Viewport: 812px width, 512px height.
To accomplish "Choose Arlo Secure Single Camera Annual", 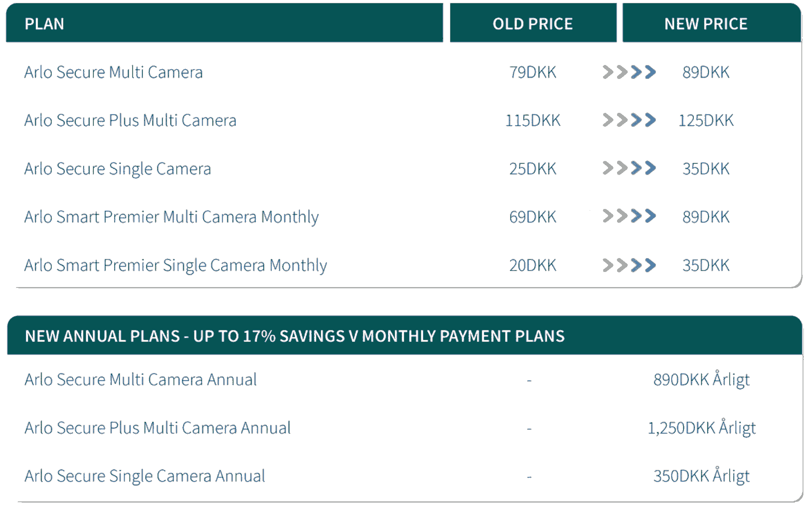I will pos(145,476).
